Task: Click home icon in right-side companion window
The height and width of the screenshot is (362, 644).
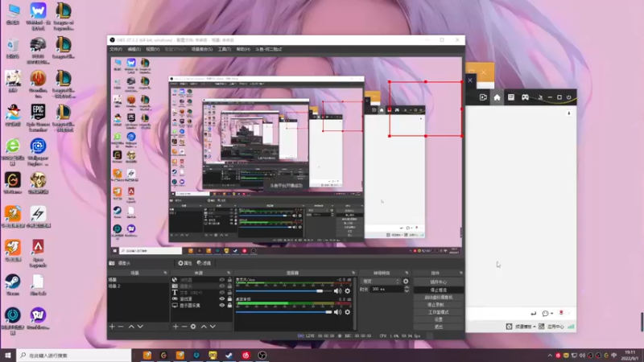Action: pos(497,97)
